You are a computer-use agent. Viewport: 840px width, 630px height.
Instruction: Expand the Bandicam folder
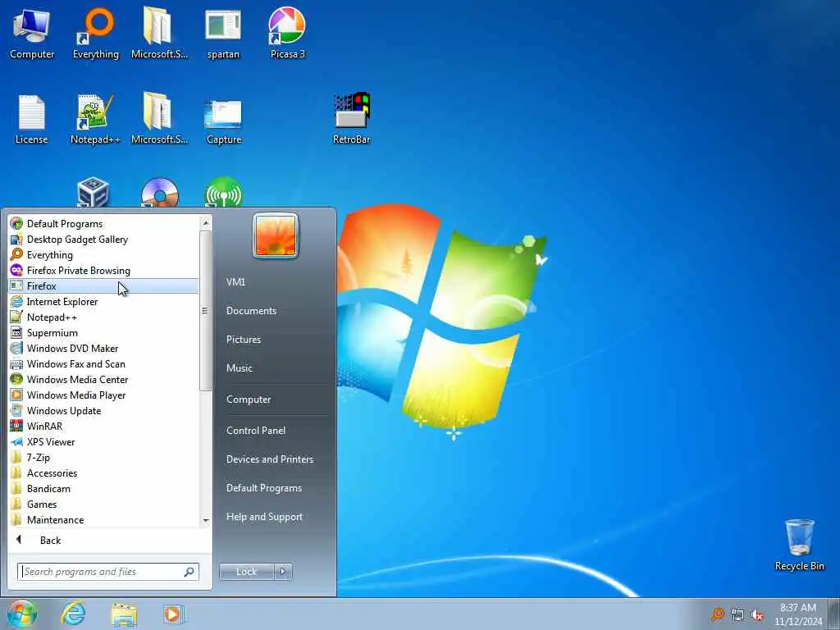tap(104, 489)
